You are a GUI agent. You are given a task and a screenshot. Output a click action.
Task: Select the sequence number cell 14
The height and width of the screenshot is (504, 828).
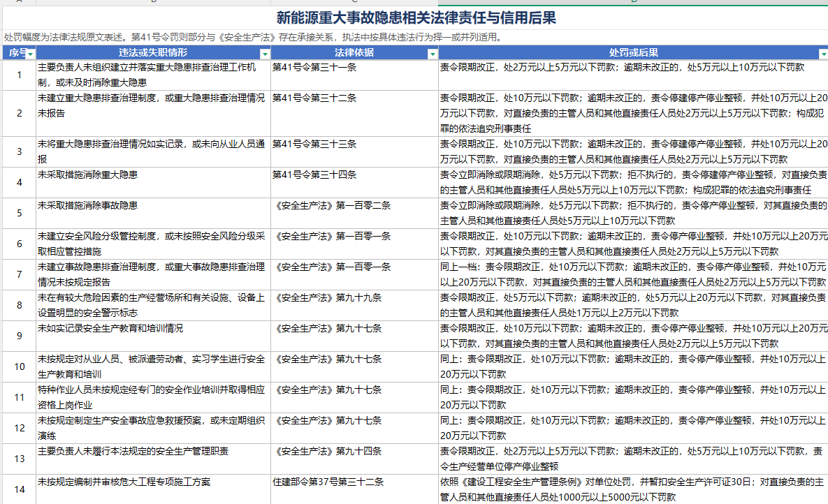tap(20, 489)
